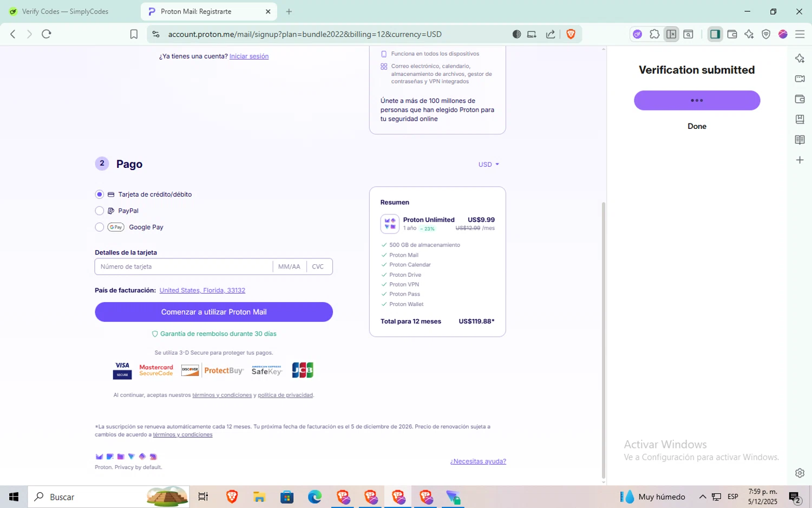Bookmark this page with the bookmark icon
The image size is (812, 508).
(134, 34)
